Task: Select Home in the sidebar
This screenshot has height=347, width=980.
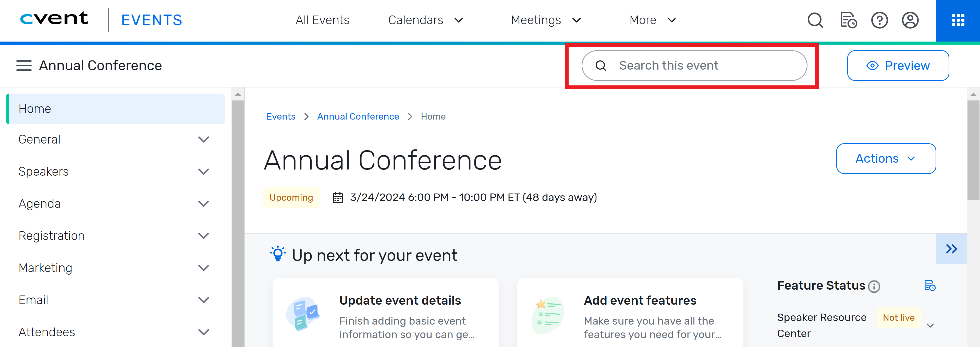Action: point(116,109)
